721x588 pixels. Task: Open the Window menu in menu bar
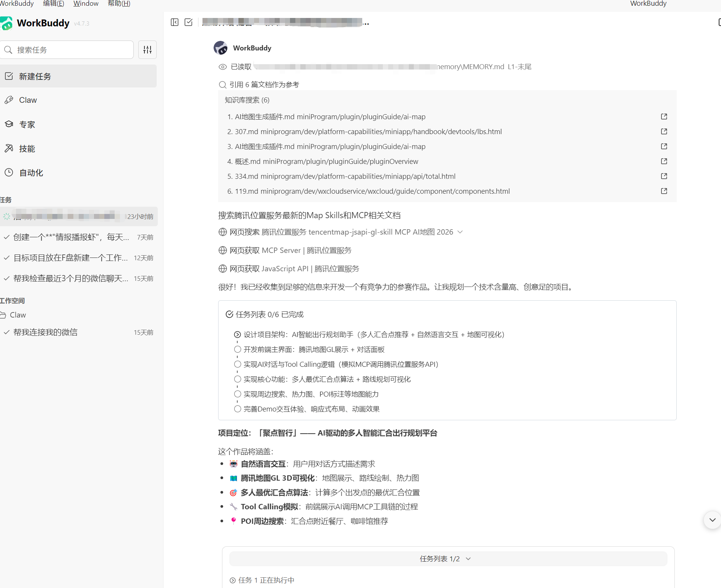point(85,3)
